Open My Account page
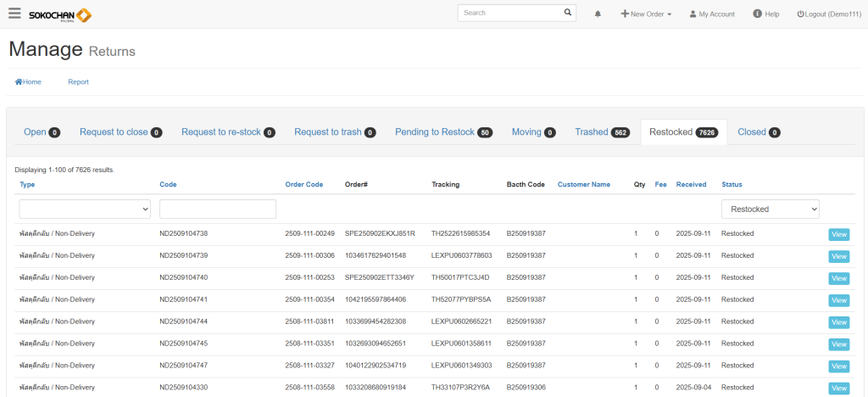Screen dimensions: 868x397 pyautogui.click(x=711, y=14)
